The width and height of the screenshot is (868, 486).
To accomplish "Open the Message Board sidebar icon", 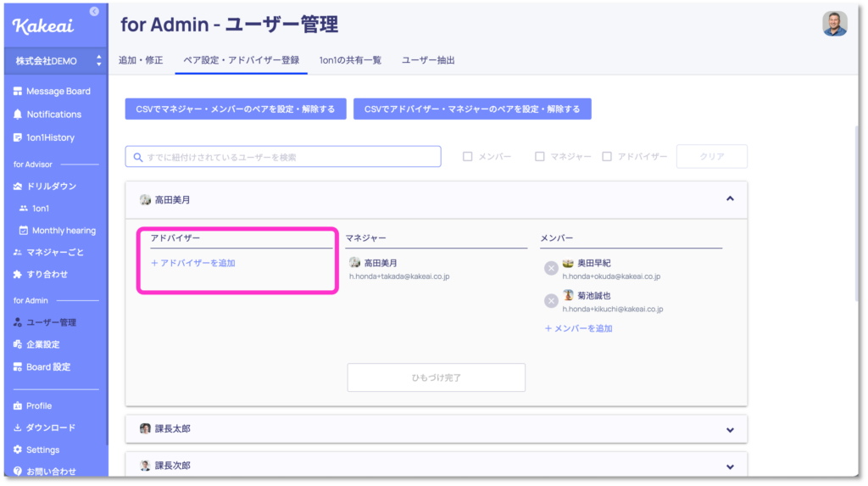I will tap(18, 91).
